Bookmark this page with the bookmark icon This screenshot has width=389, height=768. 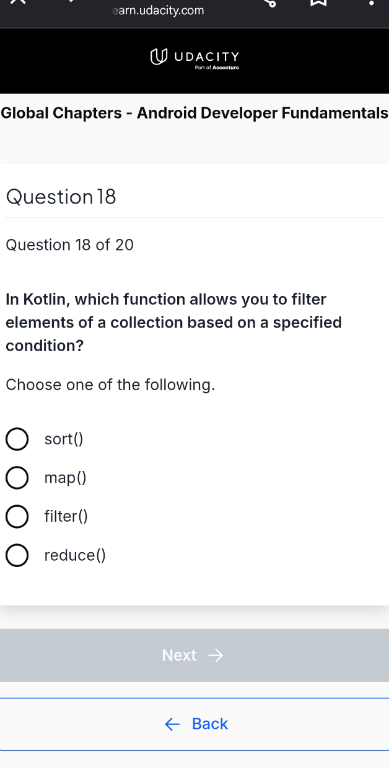[319, 2]
